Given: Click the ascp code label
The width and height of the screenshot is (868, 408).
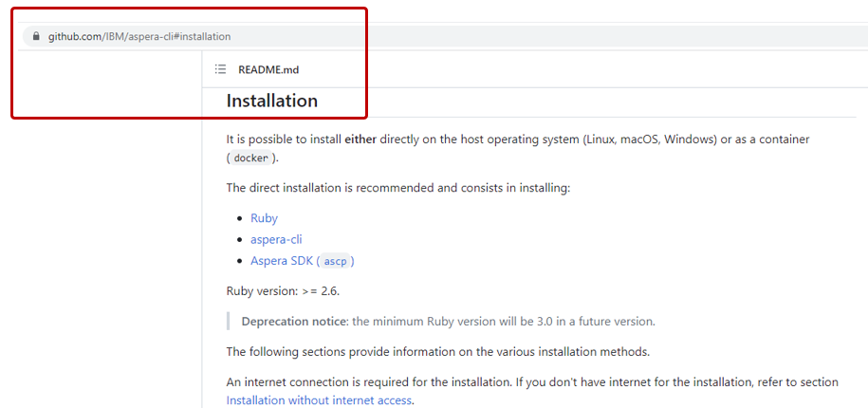Looking at the screenshot, I should pos(335,261).
